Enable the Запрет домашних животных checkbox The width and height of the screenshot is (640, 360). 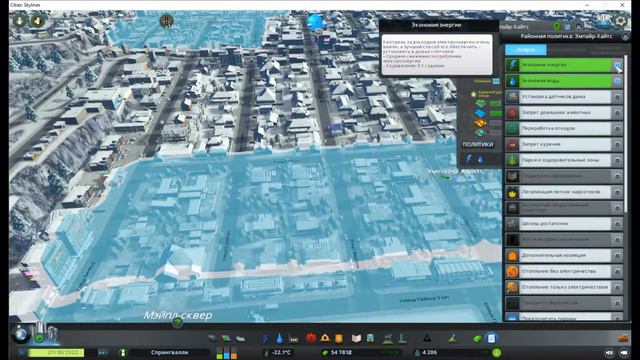pos(617,113)
